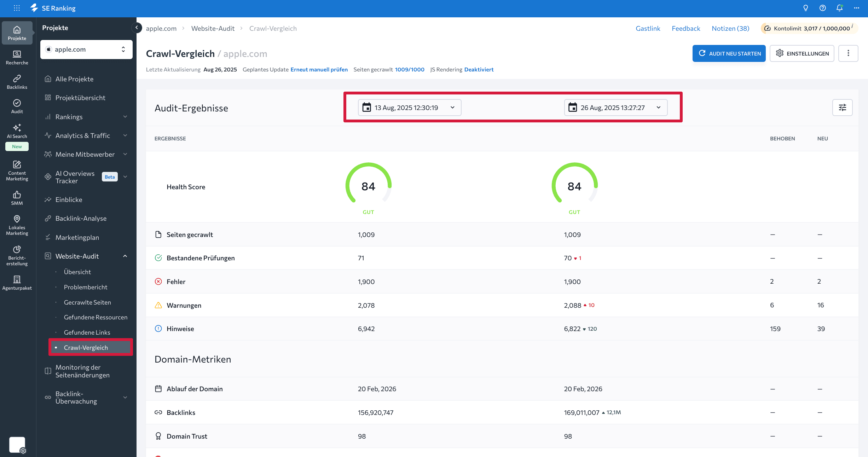Open Agenturpaket in the left rail
Image resolution: width=868 pixels, height=457 pixels.
point(17,283)
